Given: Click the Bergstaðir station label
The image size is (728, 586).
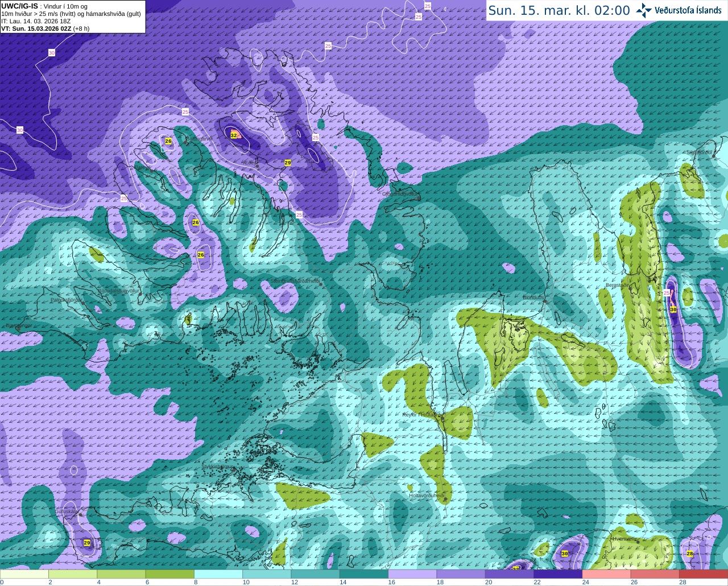Looking at the screenshot, I should tap(618, 285).
